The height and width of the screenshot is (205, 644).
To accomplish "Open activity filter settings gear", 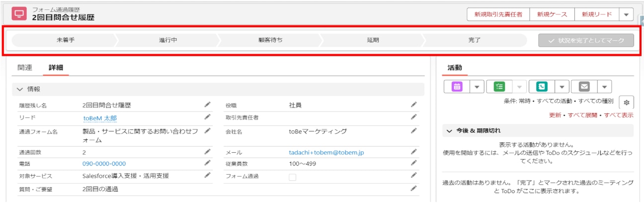I will coord(626,102).
